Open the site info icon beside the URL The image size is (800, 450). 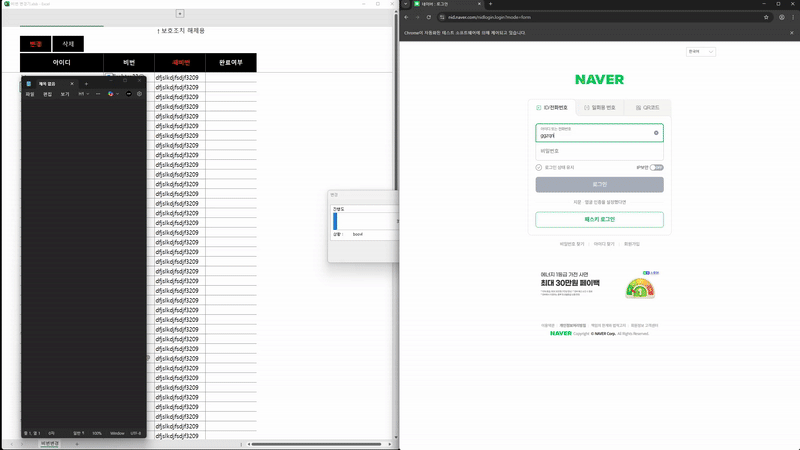click(442, 17)
